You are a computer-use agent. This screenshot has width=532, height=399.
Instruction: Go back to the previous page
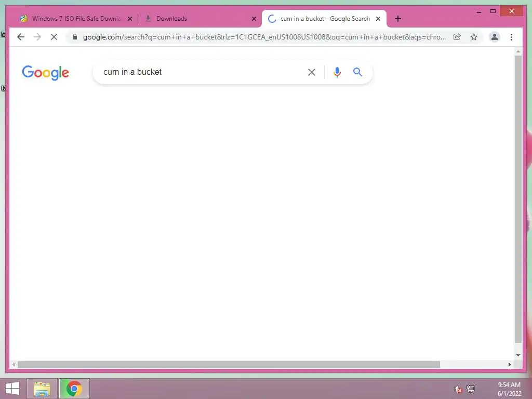point(21,37)
